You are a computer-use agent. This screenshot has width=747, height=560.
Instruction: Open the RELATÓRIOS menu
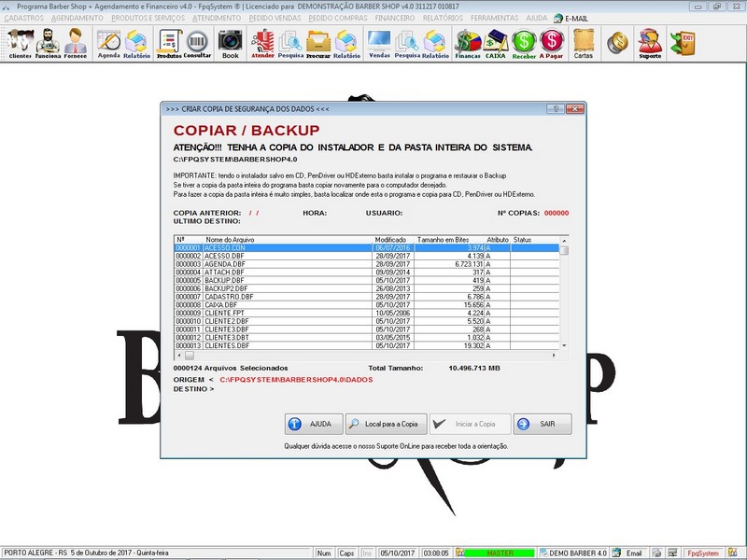[x=443, y=18]
